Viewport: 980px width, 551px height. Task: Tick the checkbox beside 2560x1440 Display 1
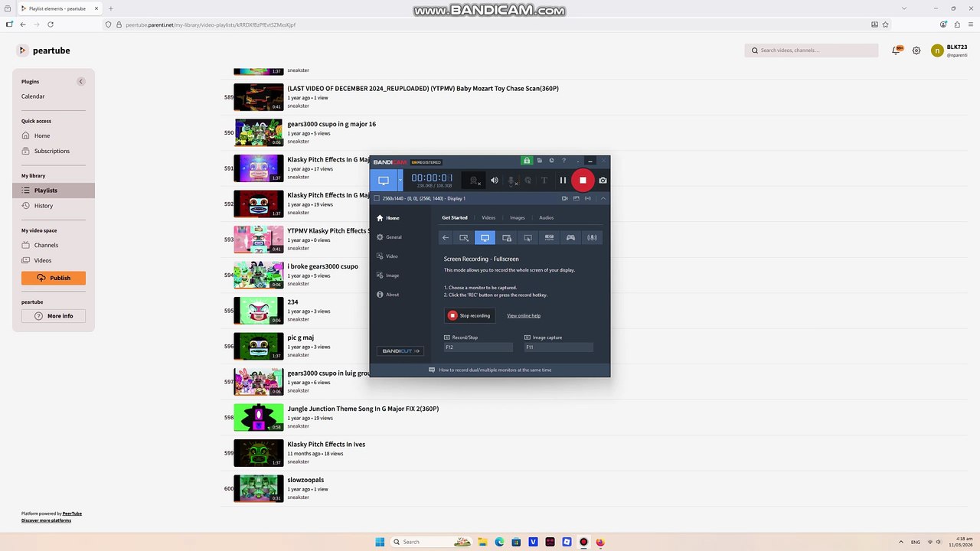point(377,198)
